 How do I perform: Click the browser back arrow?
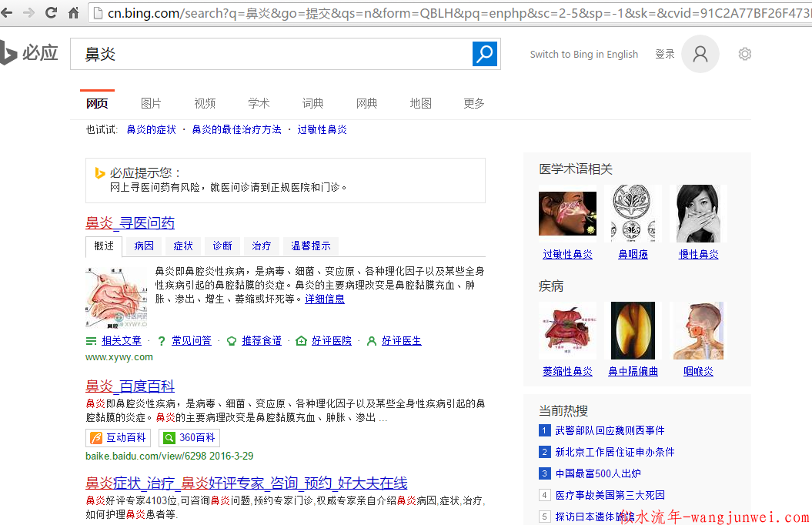[6, 12]
